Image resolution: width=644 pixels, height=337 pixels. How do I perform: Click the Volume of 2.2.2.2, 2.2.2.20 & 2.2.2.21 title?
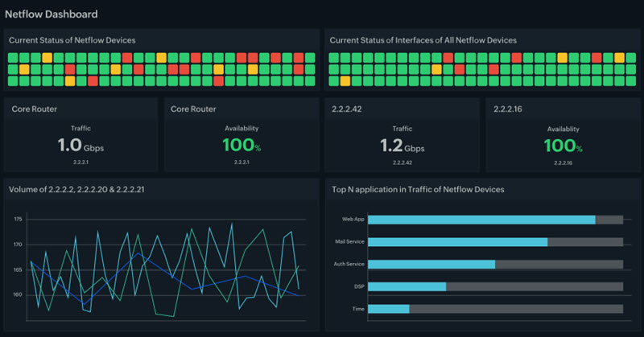(x=76, y=190)
